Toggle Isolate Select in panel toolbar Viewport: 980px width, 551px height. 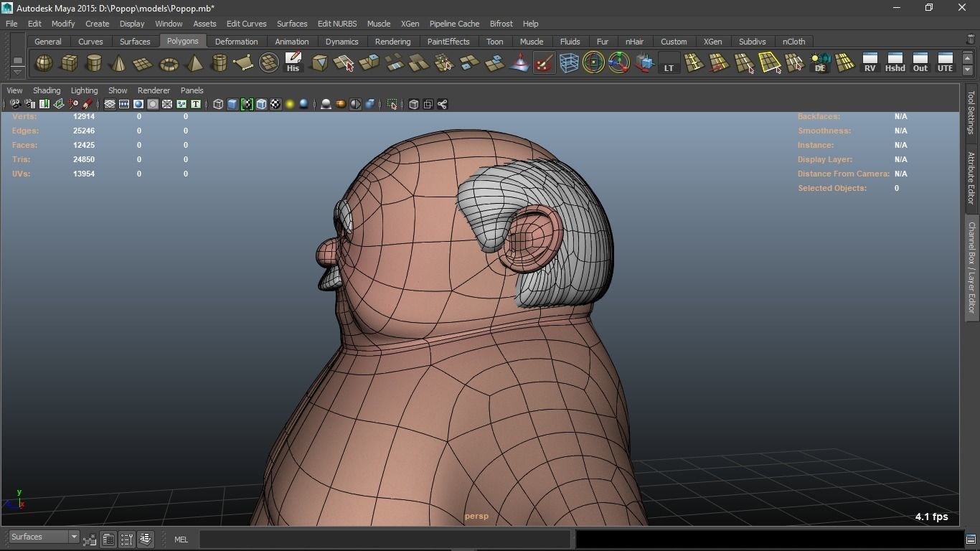pyautogui.click(x=392, y=105)
